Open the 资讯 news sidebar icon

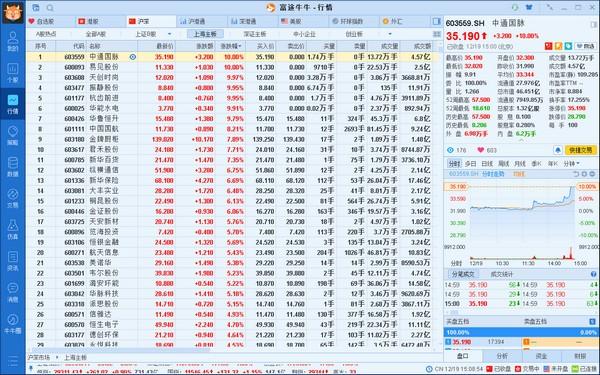click(13, 261)
